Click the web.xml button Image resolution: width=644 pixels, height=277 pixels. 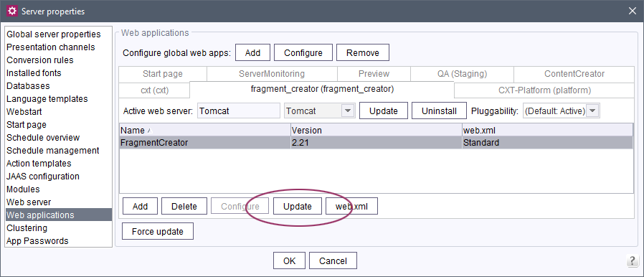(351, 206)
